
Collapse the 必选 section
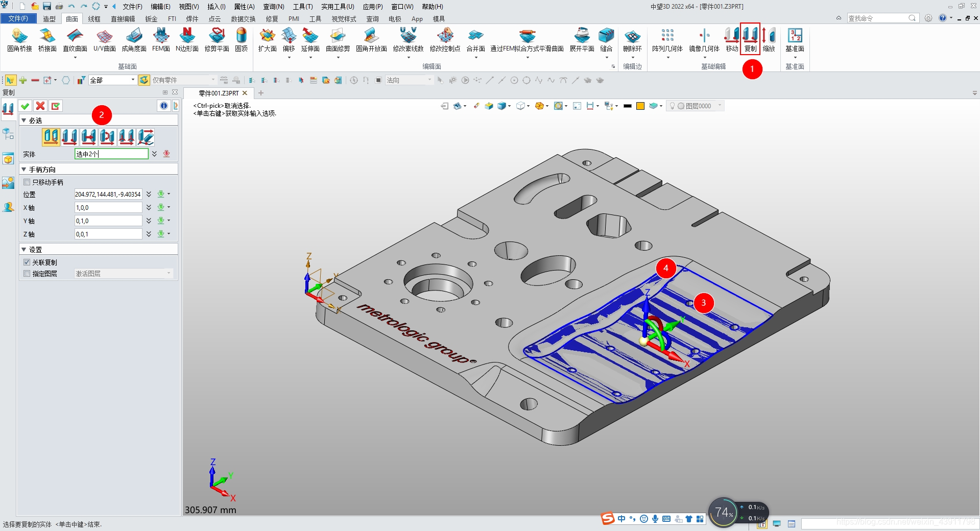coord(23,120)
